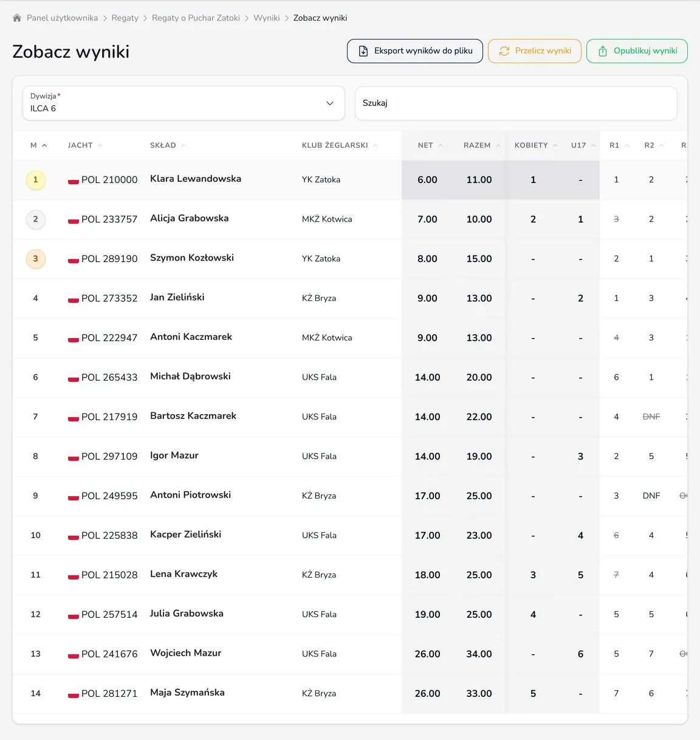
Task: Expand Dywizja selector chevron
Action: pos(330,103)
